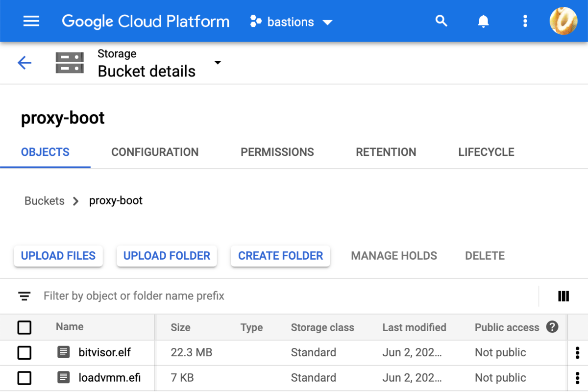Viewport: 588px width, 392px height.
Task: Click the UPLOAD FILES button
Action: (58, 256)
